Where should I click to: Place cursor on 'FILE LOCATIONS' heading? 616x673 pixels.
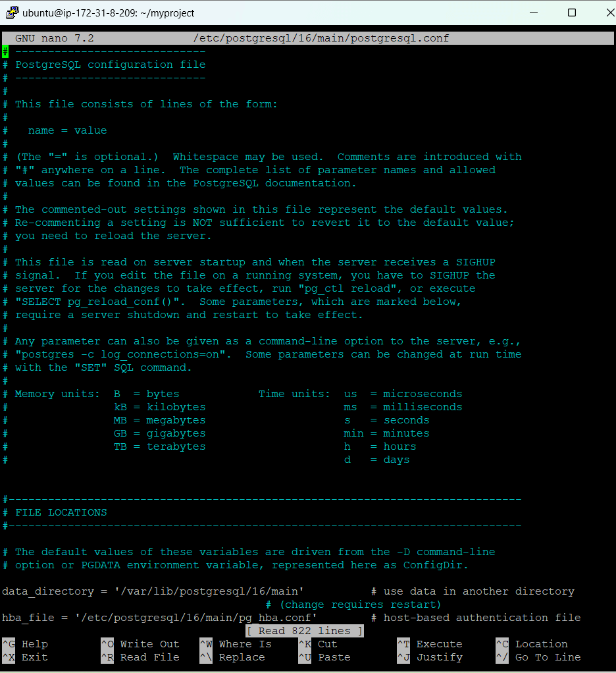[x=61, y=512]
